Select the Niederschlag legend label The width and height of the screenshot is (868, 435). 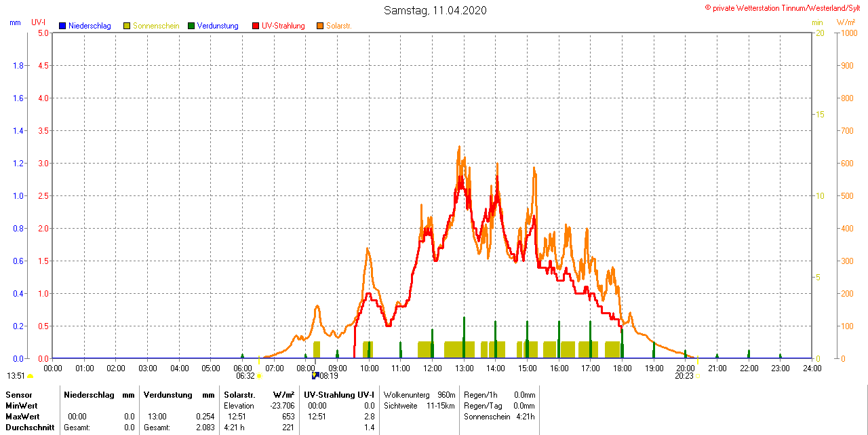(x=90, y=26)
